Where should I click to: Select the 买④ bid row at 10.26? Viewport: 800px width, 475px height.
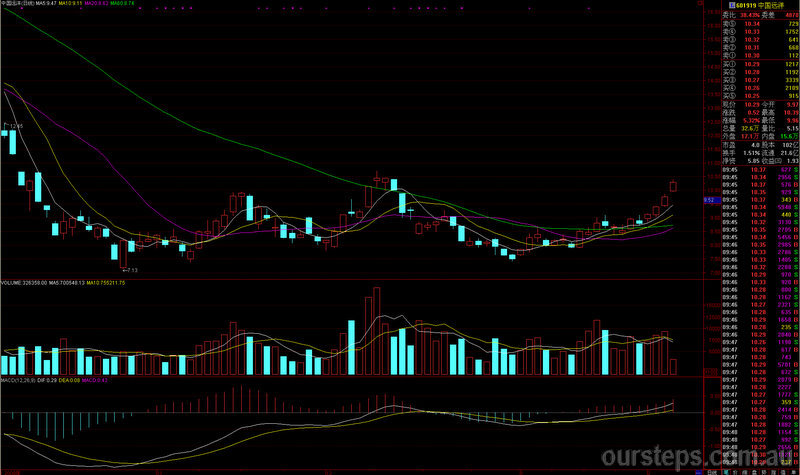(x=761, y=88)
